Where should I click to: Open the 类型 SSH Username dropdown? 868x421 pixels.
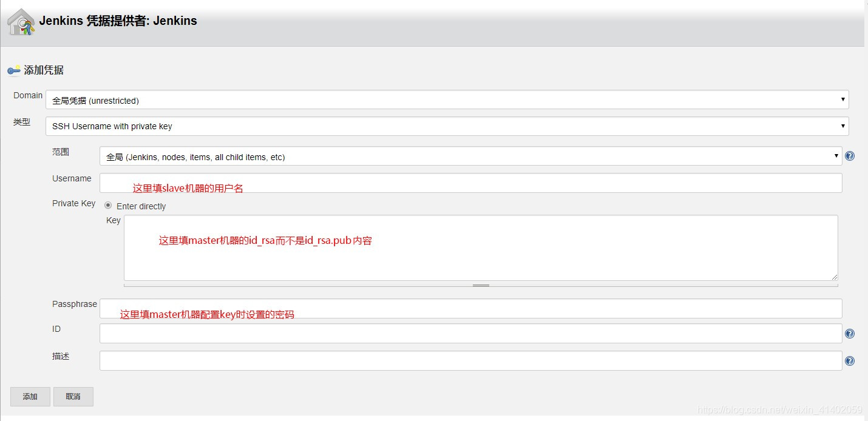[x=447, y=126]
